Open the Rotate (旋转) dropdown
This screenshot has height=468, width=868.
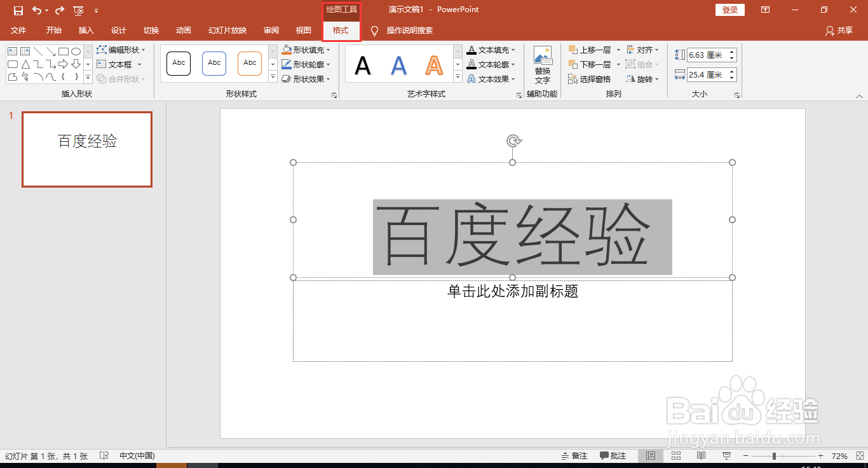(642, 79)
